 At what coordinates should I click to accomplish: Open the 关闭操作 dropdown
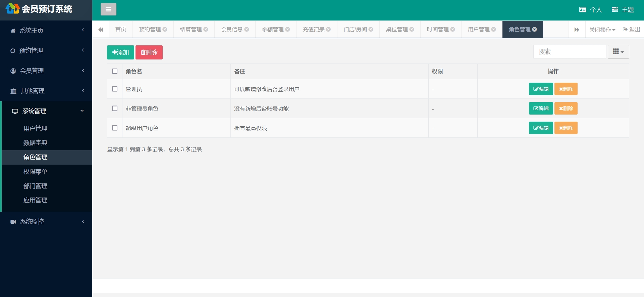click(602, 30)
